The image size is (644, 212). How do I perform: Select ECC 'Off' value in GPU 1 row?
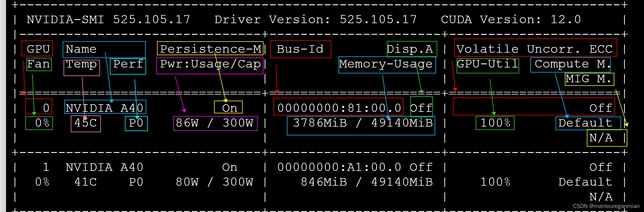(x=601, y=167)
